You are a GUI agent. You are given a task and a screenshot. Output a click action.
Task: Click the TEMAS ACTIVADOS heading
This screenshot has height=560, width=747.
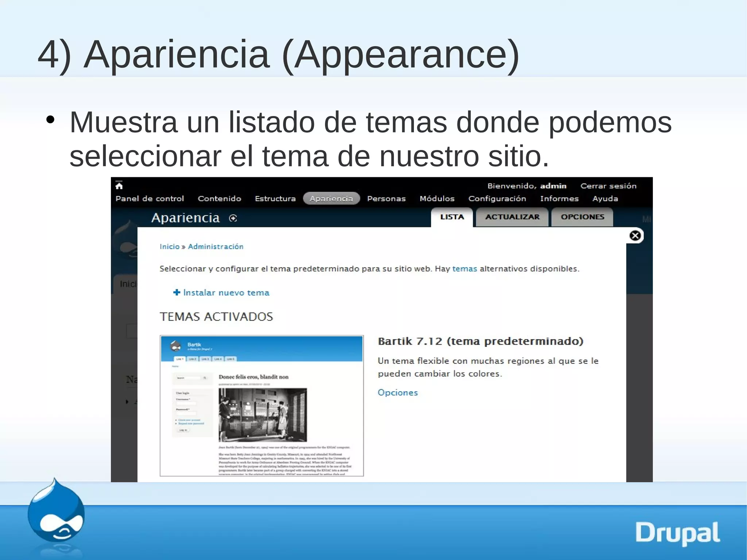[216, 317]
